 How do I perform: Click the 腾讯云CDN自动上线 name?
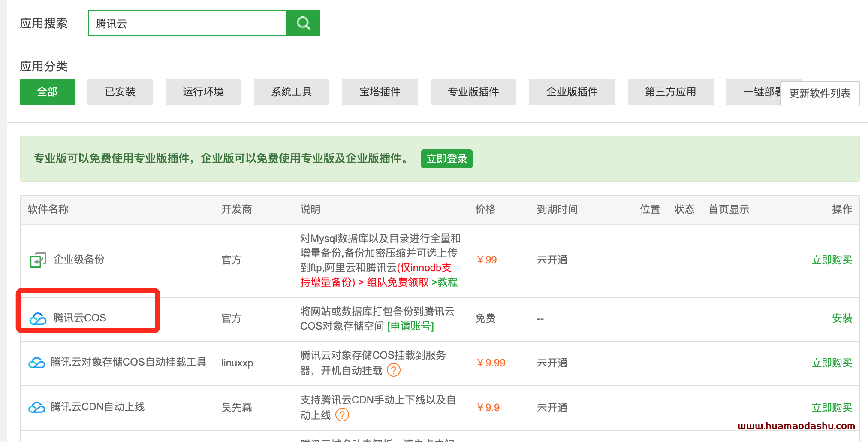98,407
